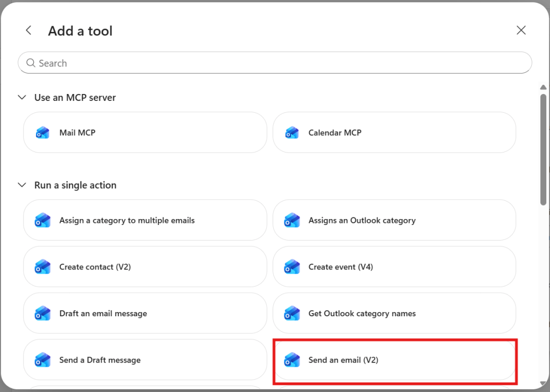Click the vertical scrollbar thumb

543,150
